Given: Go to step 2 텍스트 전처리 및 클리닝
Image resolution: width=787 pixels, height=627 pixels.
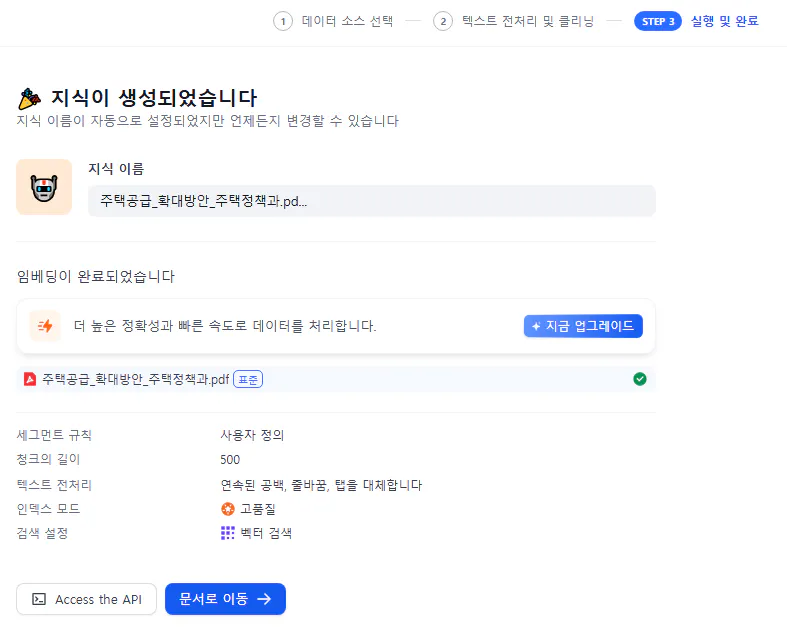Looking at the screenshot, I should point(515,21).
